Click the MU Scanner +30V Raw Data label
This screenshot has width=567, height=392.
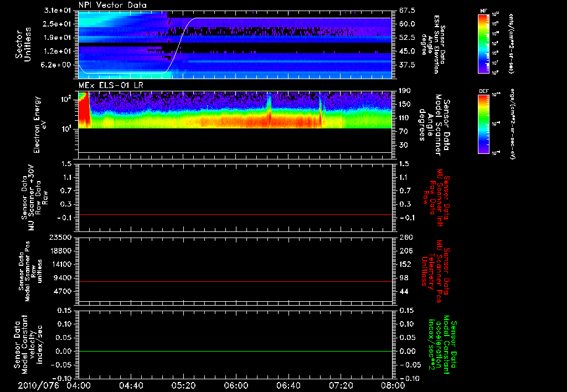(x=34, y=197)
